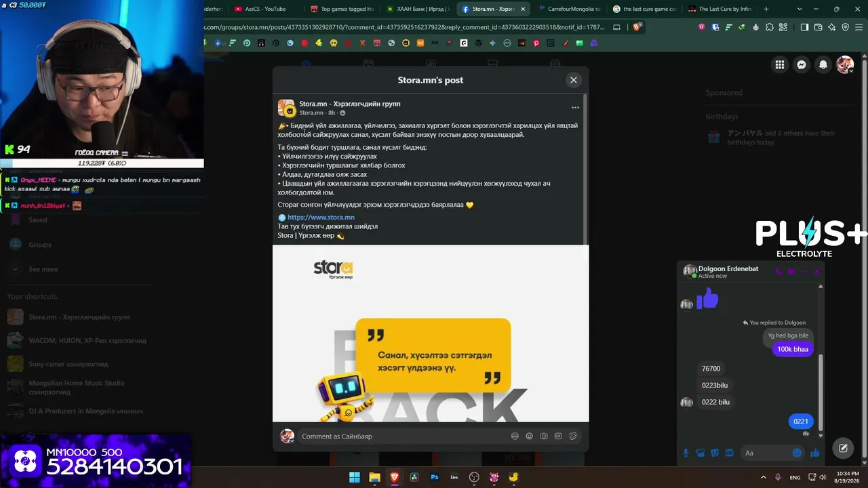Switch to The Last Cure by Infini tab

tap(722, 9)
